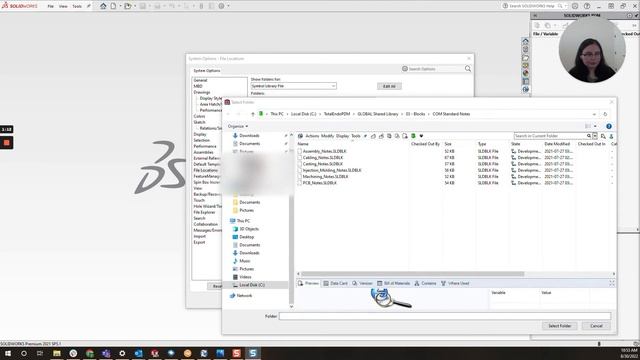Click the Folder path input field

(445, 316)
